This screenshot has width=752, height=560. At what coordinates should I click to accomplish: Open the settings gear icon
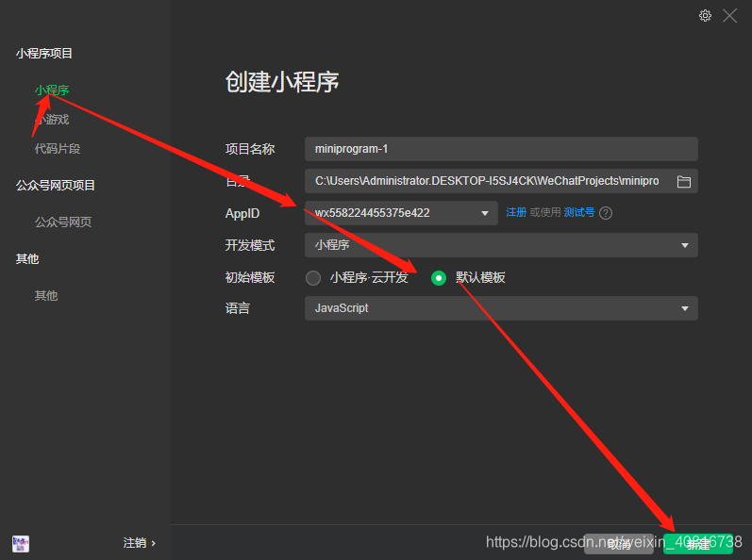pos(705,16)
